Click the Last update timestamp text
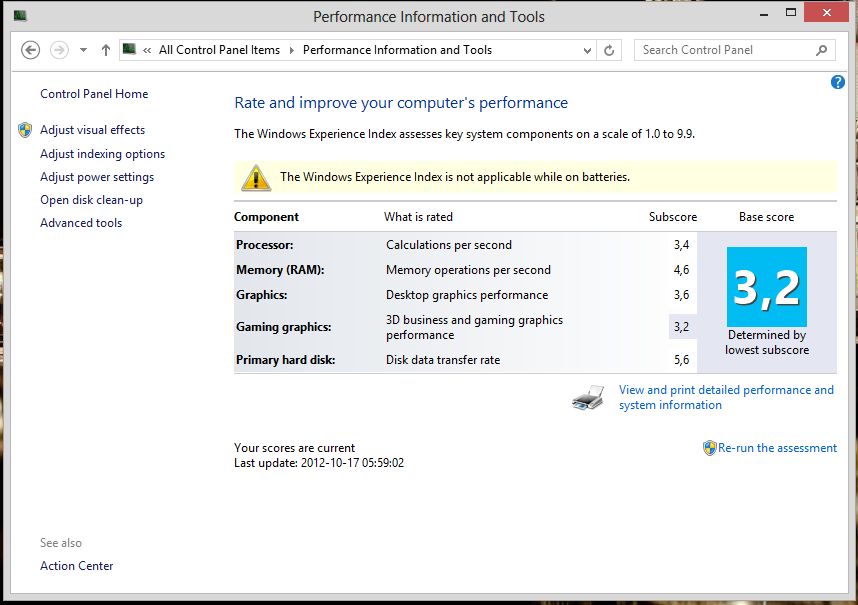The width and height of the screenshot is (858, 605). (x=319, y=463)
